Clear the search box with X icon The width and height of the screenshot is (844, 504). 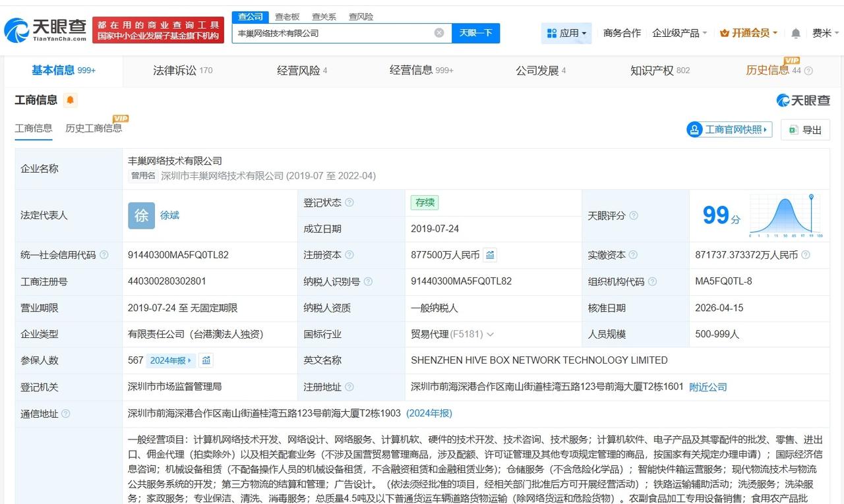click(439, 33)
